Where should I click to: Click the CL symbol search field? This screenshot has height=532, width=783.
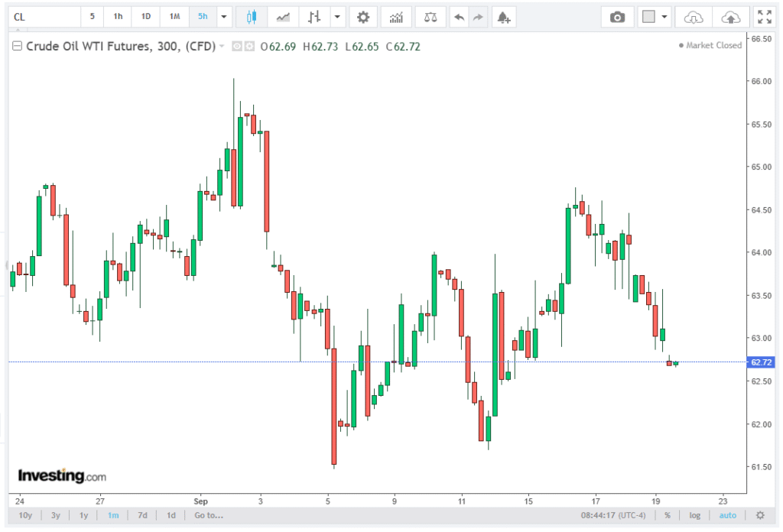click(x=44, y=17)
